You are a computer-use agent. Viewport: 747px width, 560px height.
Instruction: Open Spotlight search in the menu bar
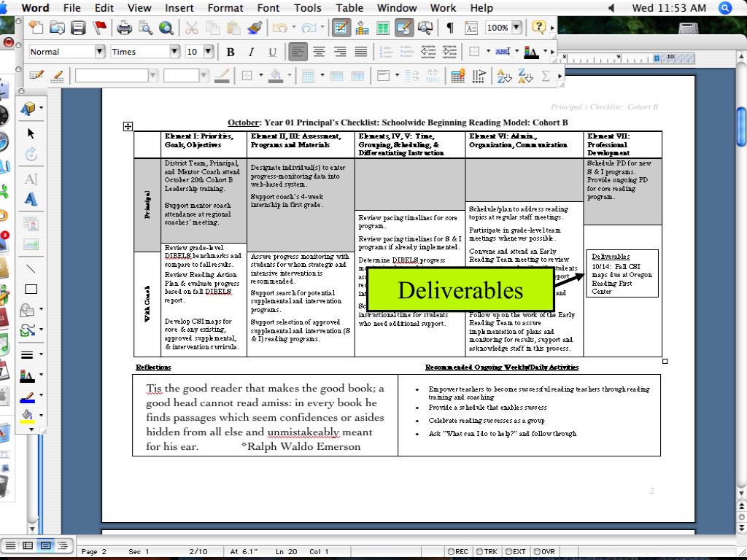coord(726,7)
